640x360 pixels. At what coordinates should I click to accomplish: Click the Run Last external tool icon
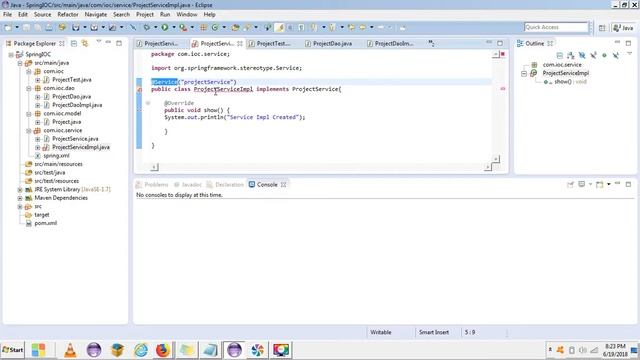(183, 27)
